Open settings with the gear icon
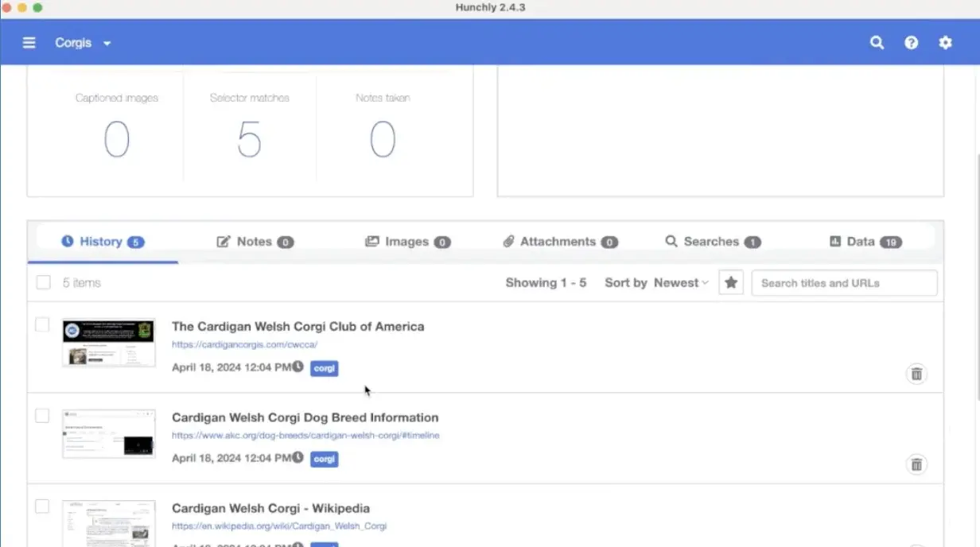This screenshot has width=980, height=547. 945,42
